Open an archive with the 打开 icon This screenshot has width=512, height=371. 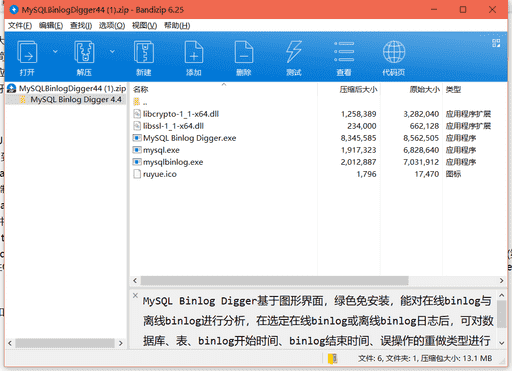click(x=27, y=57)
